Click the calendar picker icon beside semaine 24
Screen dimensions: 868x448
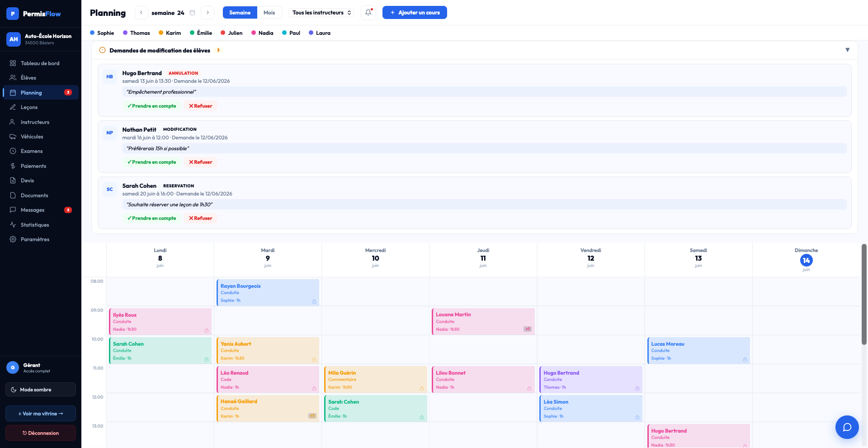[x=192, y=13]
